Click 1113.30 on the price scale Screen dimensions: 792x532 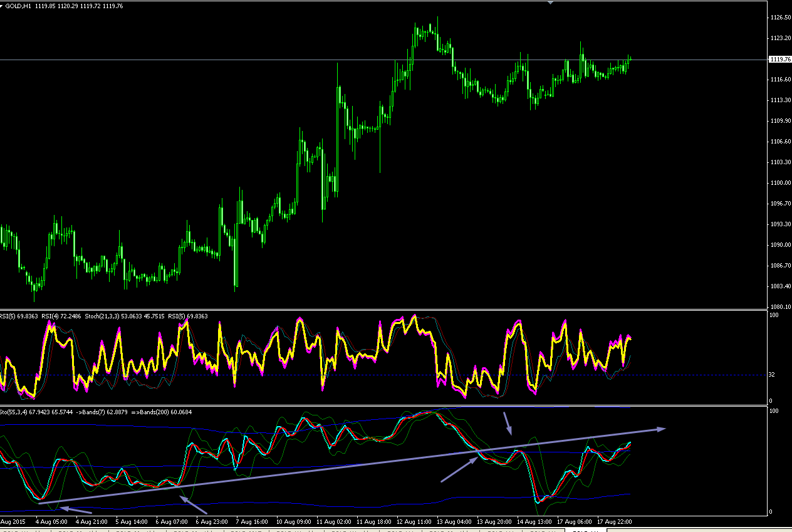[780, 100]
